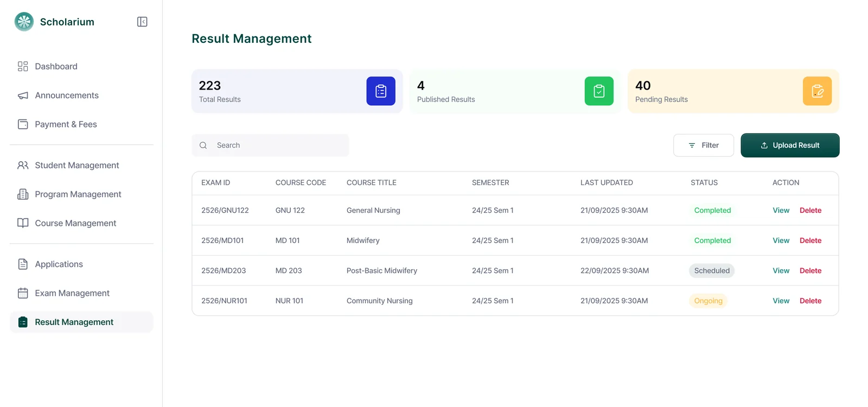Viewport: 868px width, 407px height.
Task: Click the Student Management people icon
Action: [23, 165]
